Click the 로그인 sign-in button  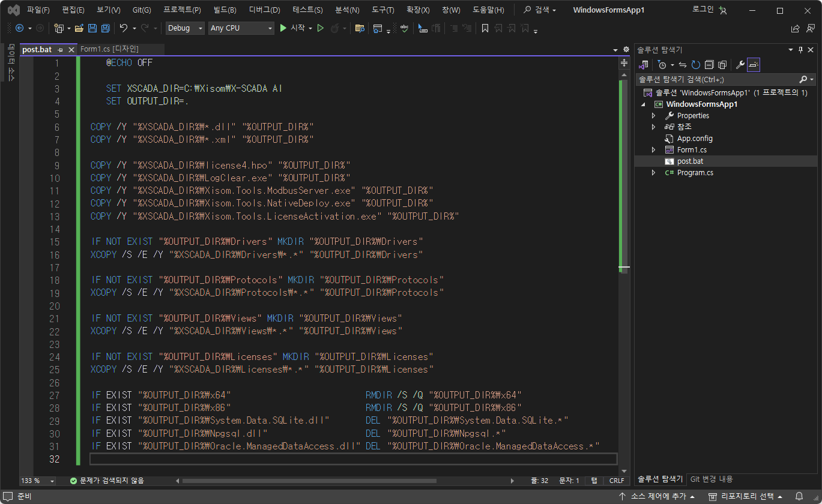(x=709, y=10)
